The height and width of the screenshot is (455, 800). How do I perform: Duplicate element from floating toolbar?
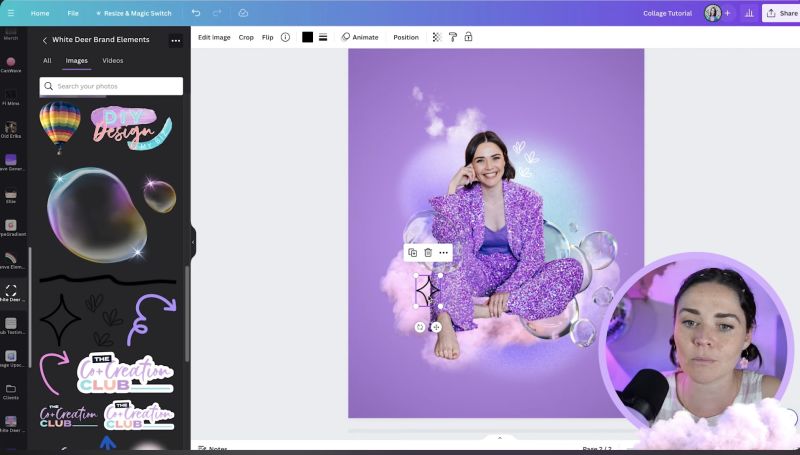413,252
